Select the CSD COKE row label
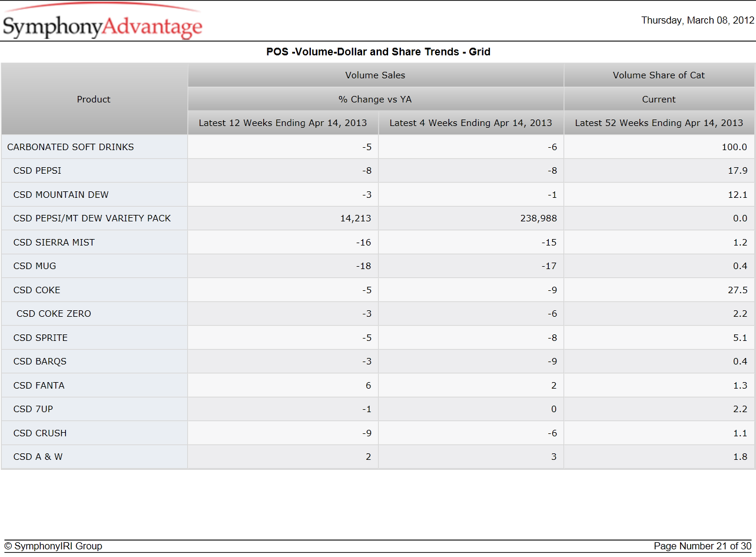The width and height of the screenshot is (756, 557). point(37,290)
